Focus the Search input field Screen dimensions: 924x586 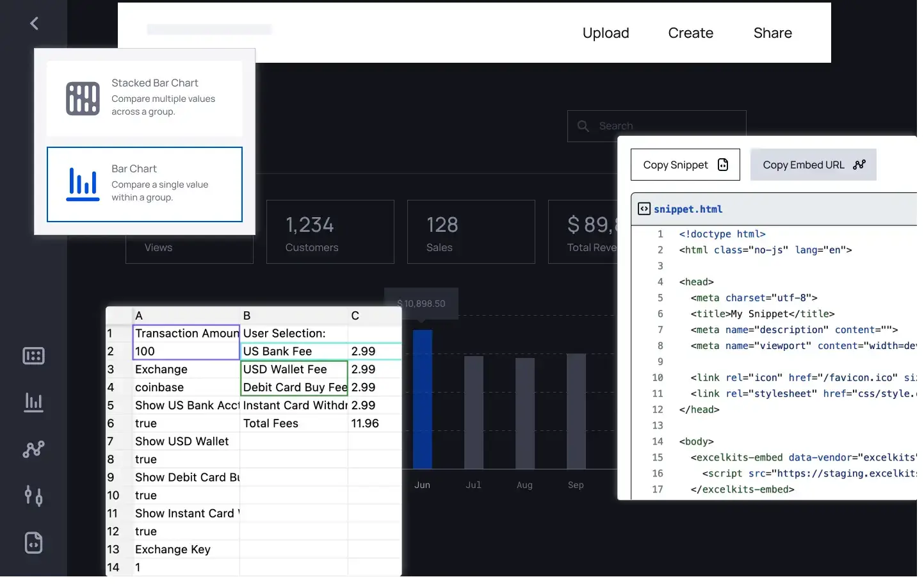pos(656,126)
